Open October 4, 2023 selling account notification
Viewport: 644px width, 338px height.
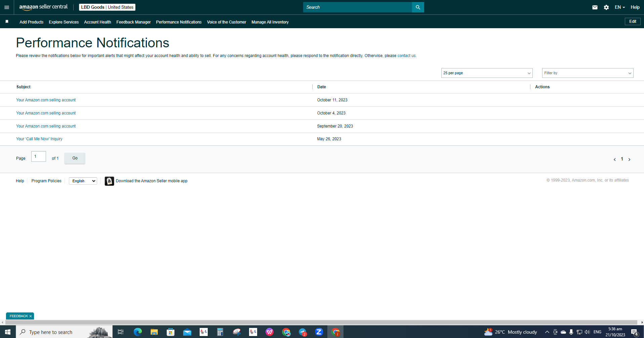tap(46, 113)
